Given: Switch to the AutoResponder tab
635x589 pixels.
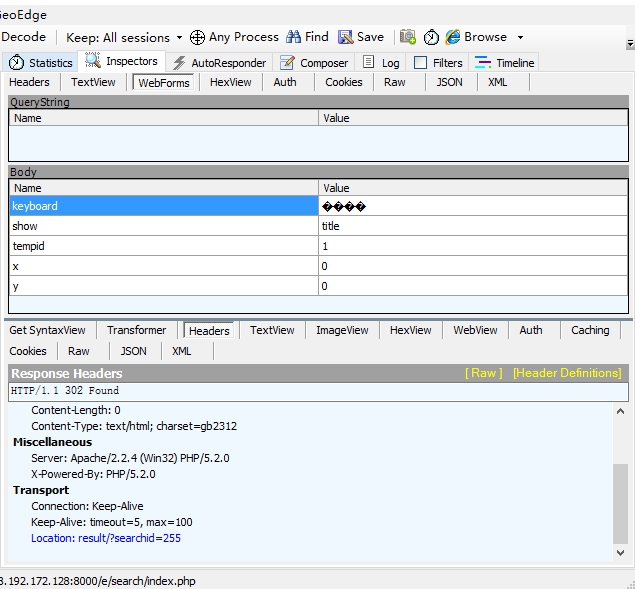Looking at the screenshot, I should pyautogui.click(x=219, y=63).
